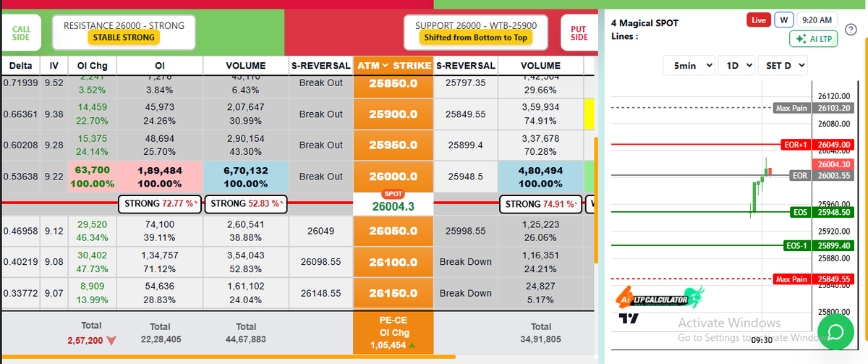
Task: Click the total volume 44,67,883 value
Action: [x=246, y=339]
